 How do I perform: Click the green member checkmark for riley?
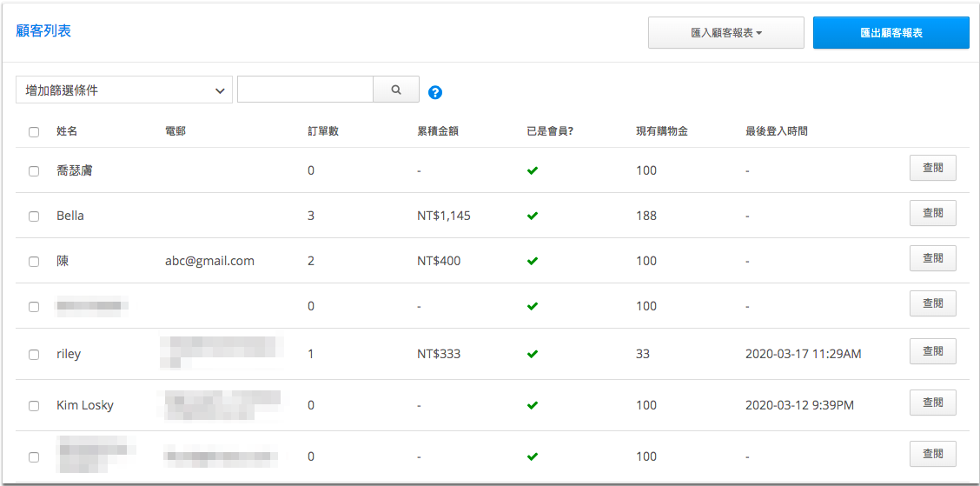[x=533, y=354]
